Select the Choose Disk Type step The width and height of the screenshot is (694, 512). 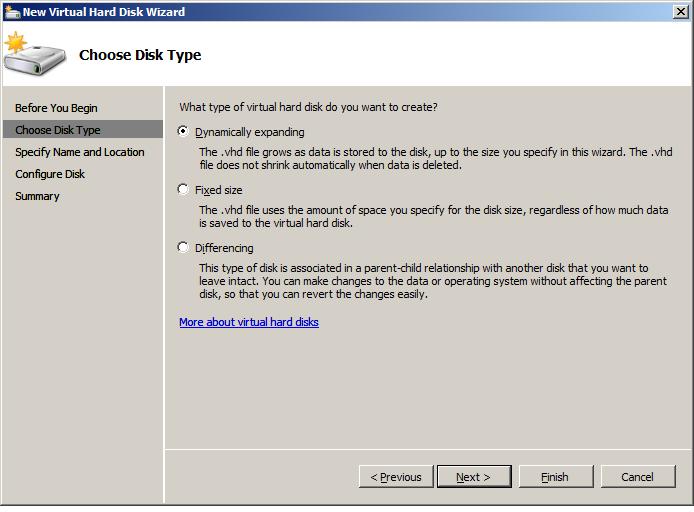[x=58, y=130]
